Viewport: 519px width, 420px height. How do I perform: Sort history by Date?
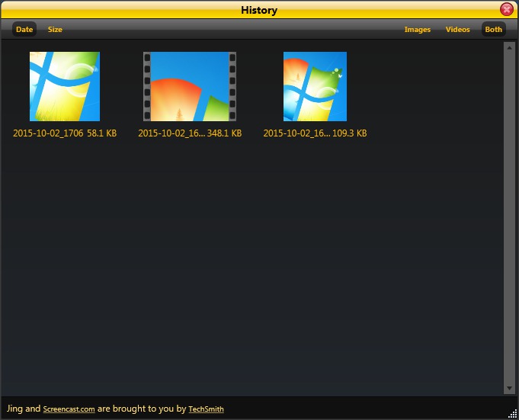click(24, 30)
